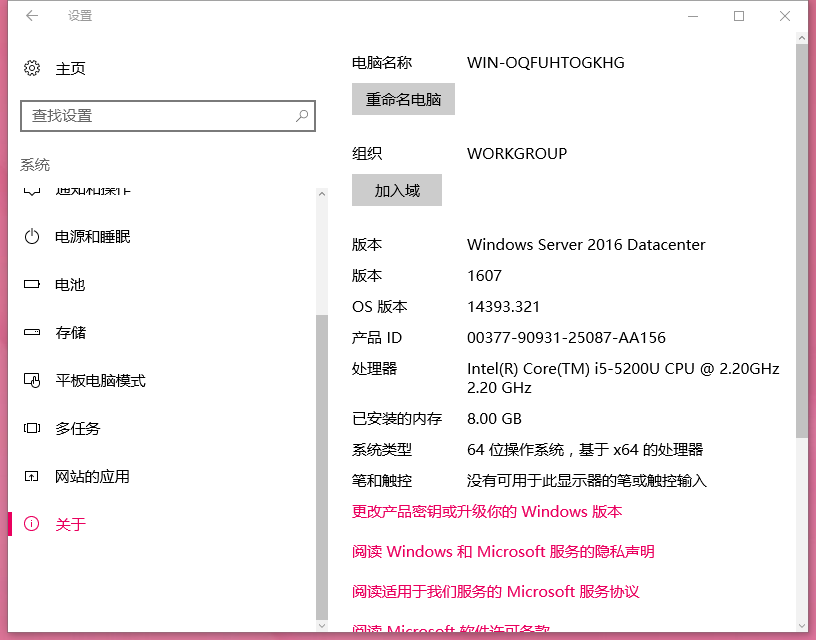The image size is (816, 640).
Task: Click the sidebar scrollbar up arrow
Action: [x=322, y=193]
